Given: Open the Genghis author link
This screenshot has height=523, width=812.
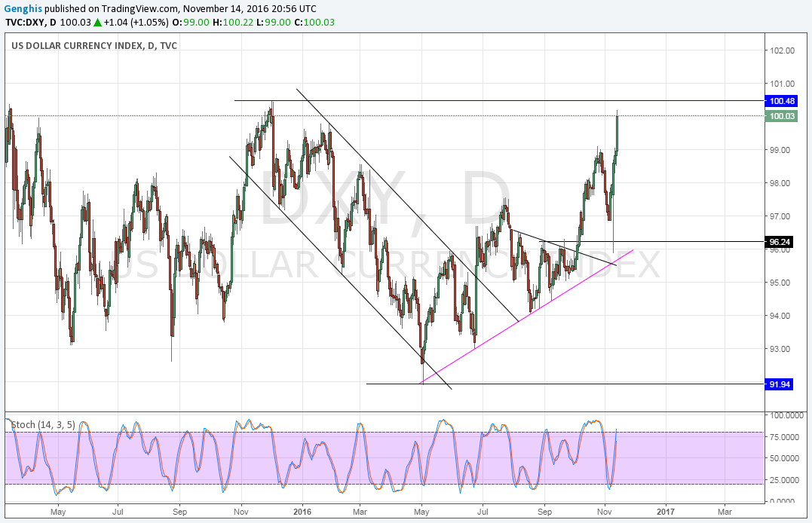Looking at the screenshot, I should [x=23, y=9].
